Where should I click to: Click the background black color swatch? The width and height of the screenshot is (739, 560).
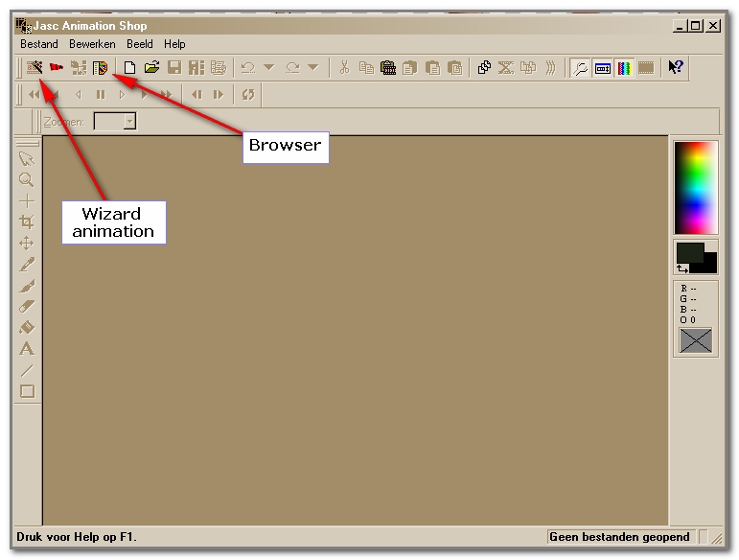(x=708, y=266)
